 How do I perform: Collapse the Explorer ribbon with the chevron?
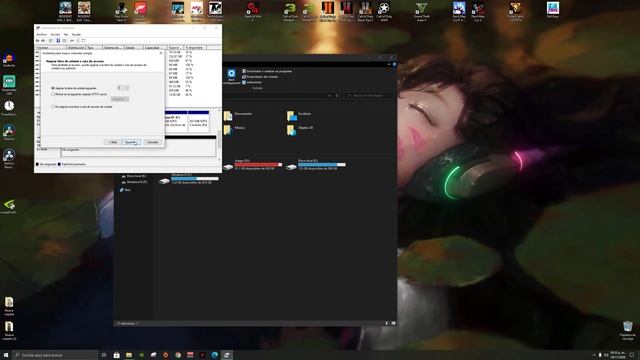(x=389, y=64)
